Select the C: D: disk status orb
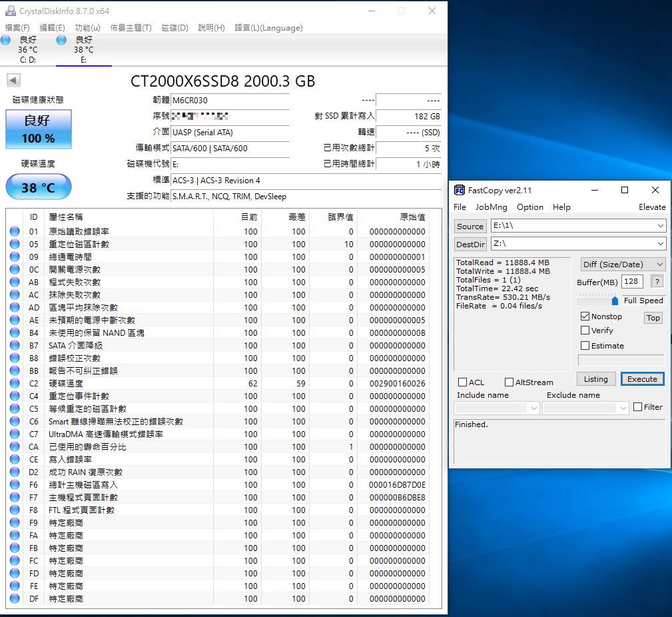 [x=5, y=40]
